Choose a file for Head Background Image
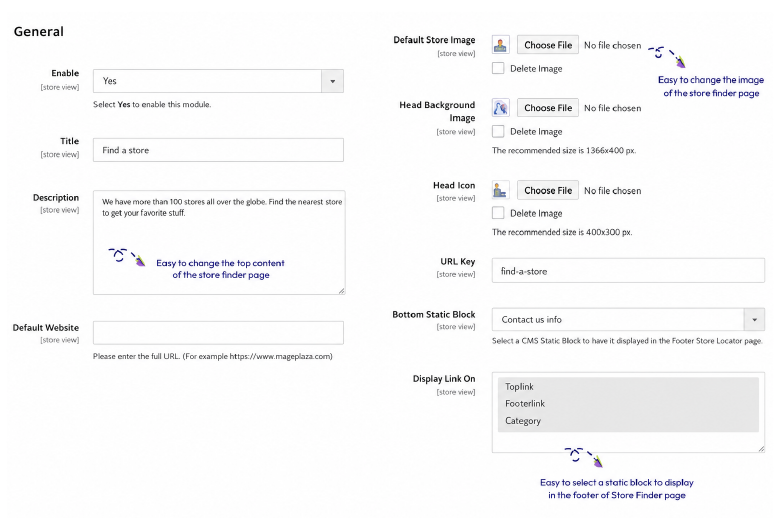 548,107
